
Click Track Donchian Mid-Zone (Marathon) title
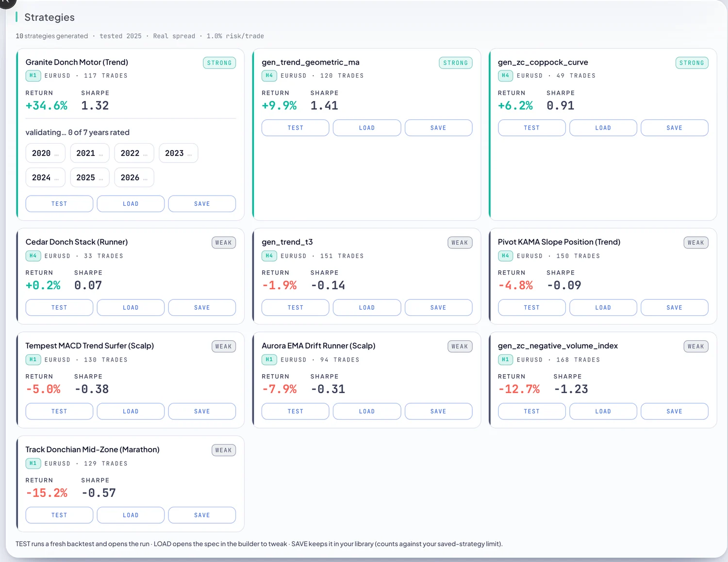92,449
